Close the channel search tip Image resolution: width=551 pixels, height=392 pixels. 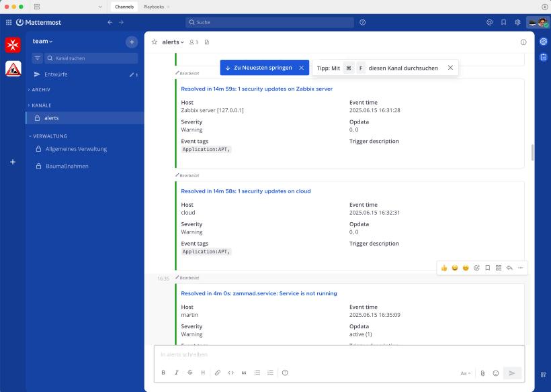pos(450,68)
